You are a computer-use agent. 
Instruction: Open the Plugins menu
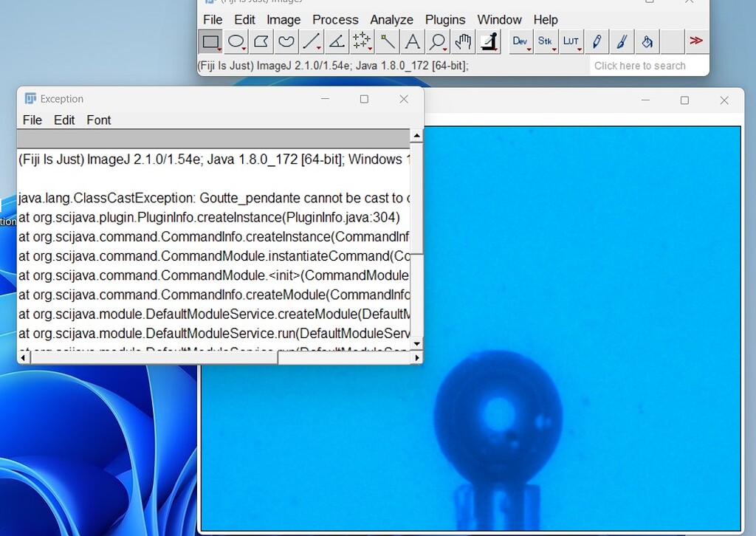445,19
